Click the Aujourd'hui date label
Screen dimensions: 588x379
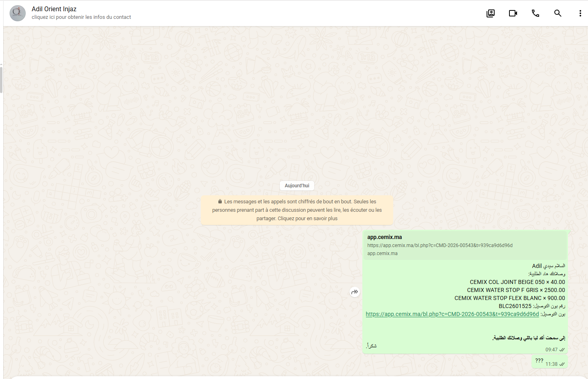click(297, 186)
